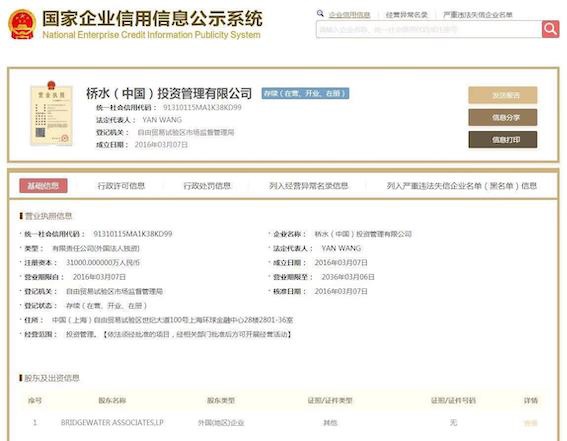Screen dimensions: 567x441
Task: Click the 经营范围 value starting with 投资管理
Action: pyautogui.click(x=179, y=334)
